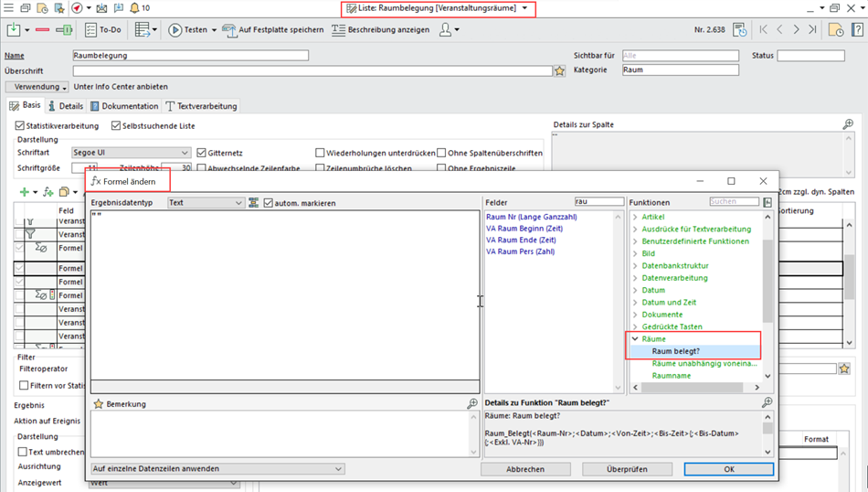Click the star icon beside Überschrift field
Screen dimensions: 868x492
coord(559,70)
